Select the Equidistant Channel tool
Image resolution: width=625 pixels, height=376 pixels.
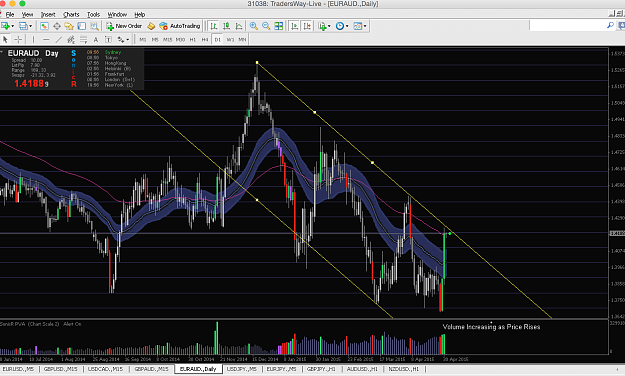pyautogui.click(x=71, y=39)
